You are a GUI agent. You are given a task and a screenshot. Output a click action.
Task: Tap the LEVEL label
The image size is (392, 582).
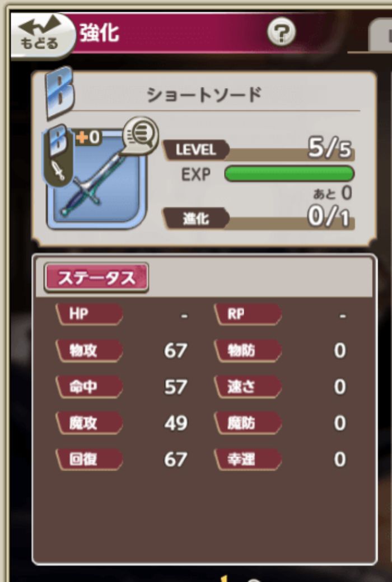[x=196, y=150]
